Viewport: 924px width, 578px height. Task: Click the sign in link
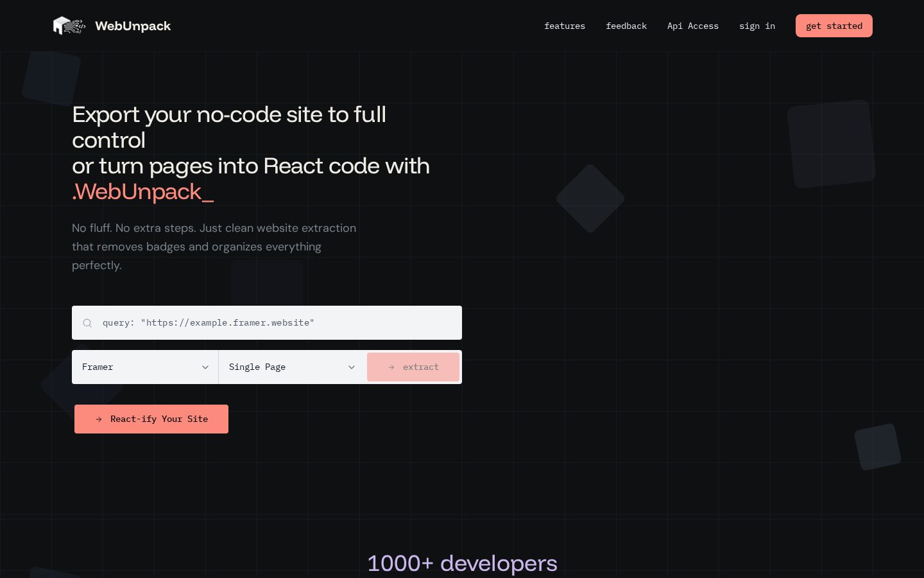pos(757,26)
